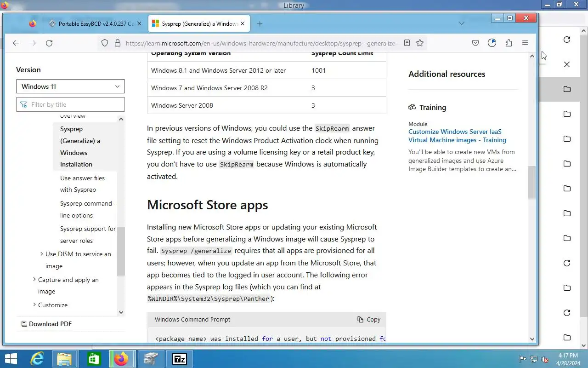Open the Windows Start button
The width and height of the screenshot is (588, 368).
[x=11, y=359]
